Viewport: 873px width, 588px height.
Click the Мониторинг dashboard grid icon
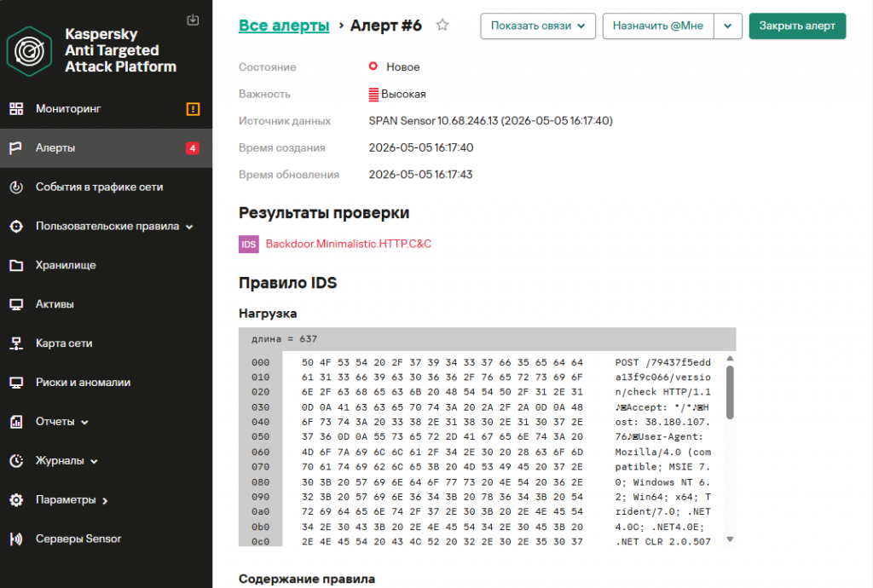click(x=16, y=108)
